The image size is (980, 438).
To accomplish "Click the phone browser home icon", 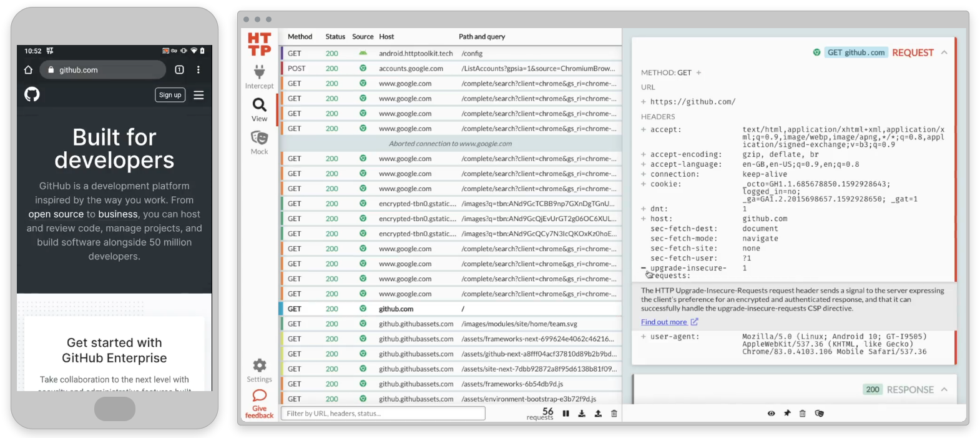I will [28, 69].
